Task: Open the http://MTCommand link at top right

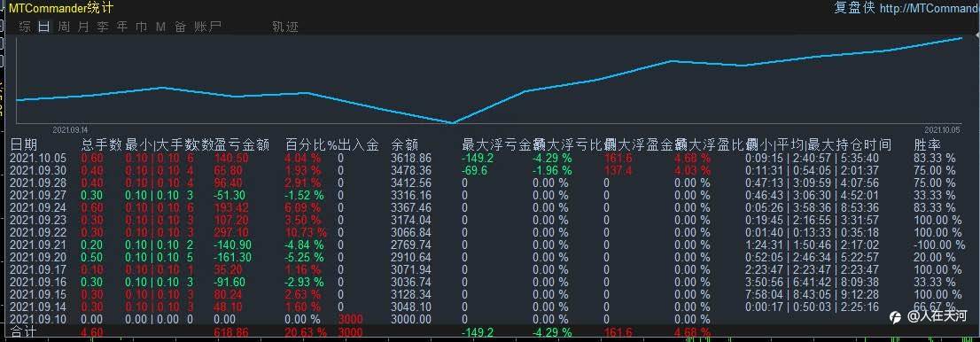Action: click(929, 9)
